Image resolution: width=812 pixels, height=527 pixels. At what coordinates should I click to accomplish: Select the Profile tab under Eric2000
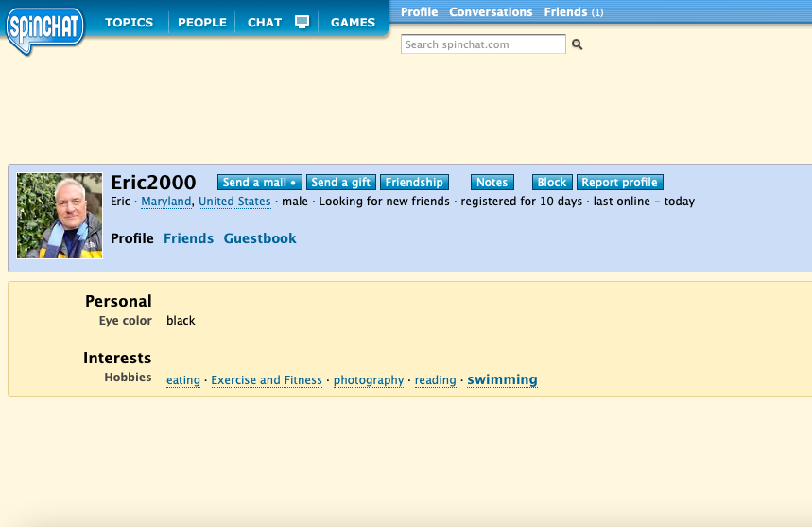point(132,238)
